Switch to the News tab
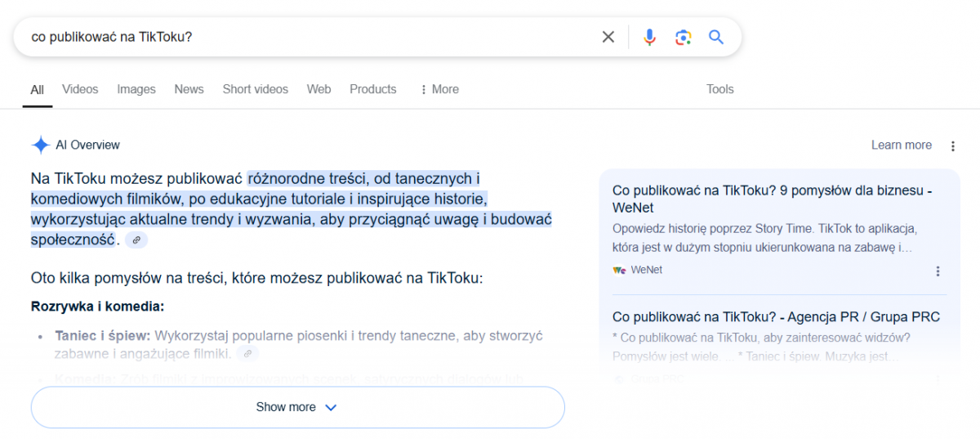The image size is (980, 439). [x=189, y=89]
